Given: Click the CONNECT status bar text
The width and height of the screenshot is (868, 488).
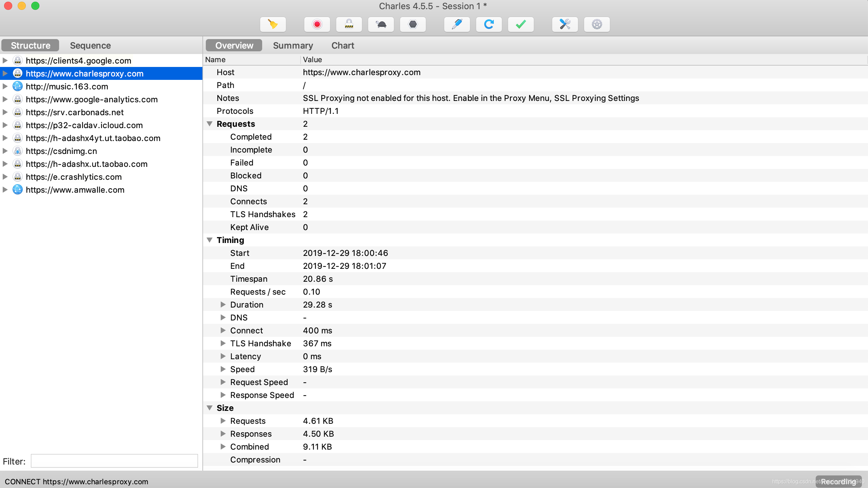Looking at the screenshot, I should [x=76, y=482].
